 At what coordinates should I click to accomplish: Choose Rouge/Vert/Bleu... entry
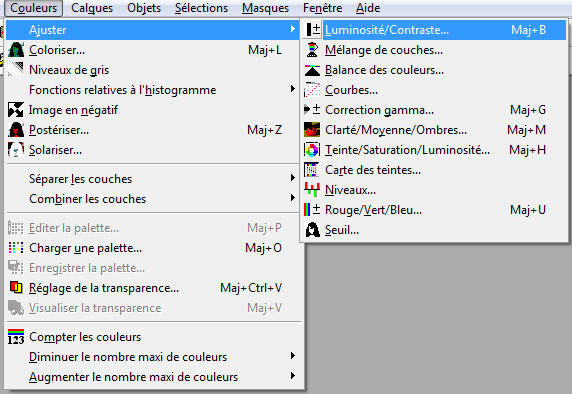pyautogui.click(x=433, y=210)
